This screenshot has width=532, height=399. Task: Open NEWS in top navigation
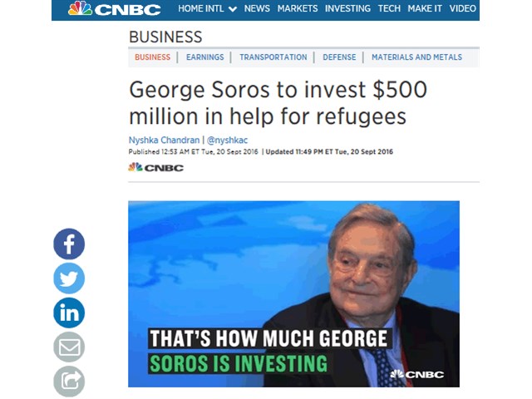click(x=257, y=8)
